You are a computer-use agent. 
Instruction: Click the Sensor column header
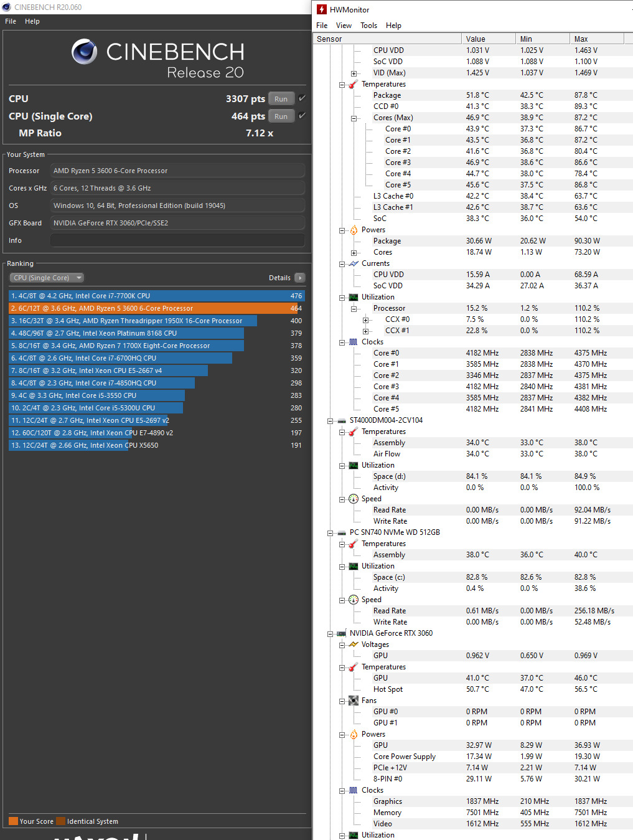pos(387,39)
